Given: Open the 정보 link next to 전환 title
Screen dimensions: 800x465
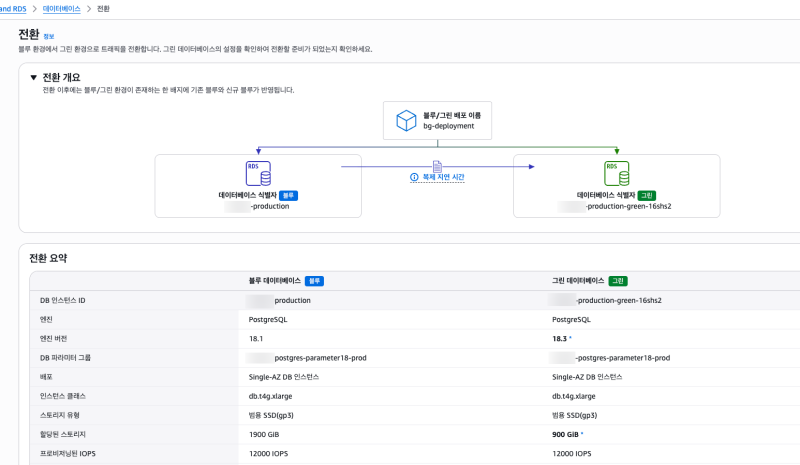Looking at the screenshot, I should (49, 36).
